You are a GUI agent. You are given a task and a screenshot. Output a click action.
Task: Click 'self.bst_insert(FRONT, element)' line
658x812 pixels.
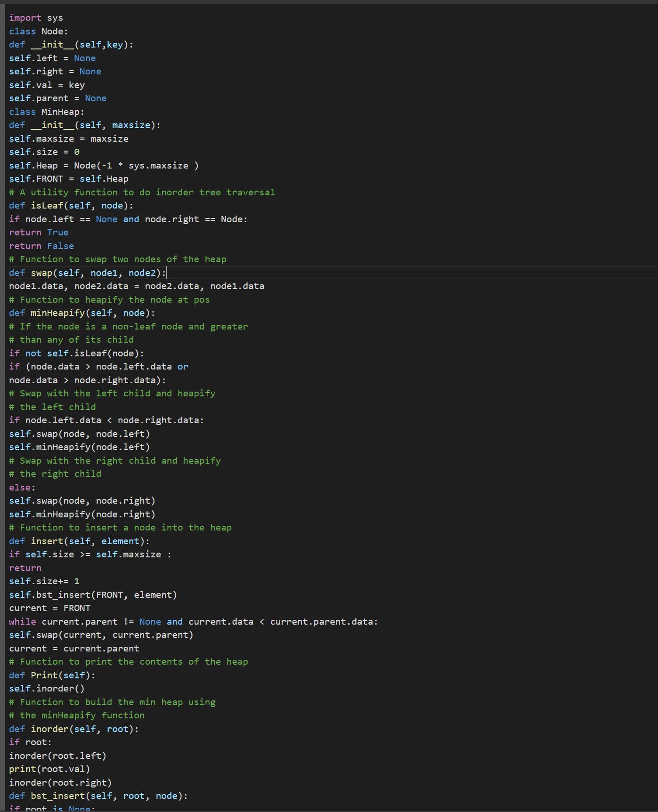pos(93,595)
